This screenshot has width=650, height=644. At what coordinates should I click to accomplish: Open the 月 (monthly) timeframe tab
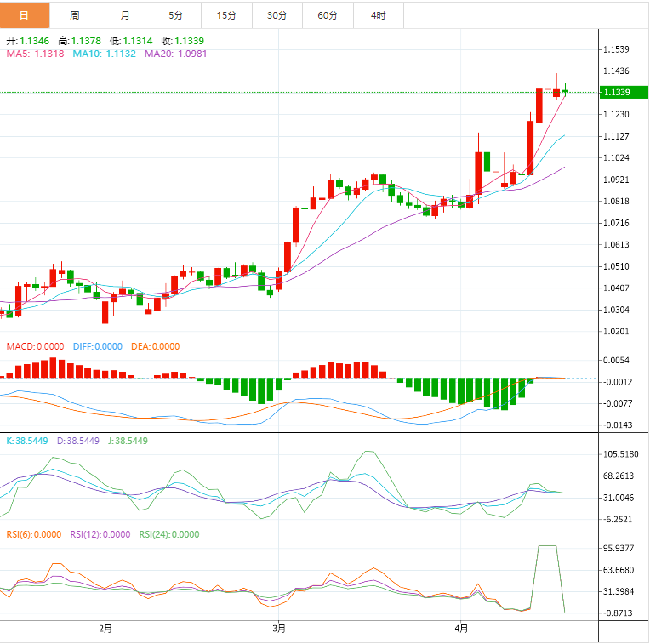pyautogui.click(x=125, y=15)
